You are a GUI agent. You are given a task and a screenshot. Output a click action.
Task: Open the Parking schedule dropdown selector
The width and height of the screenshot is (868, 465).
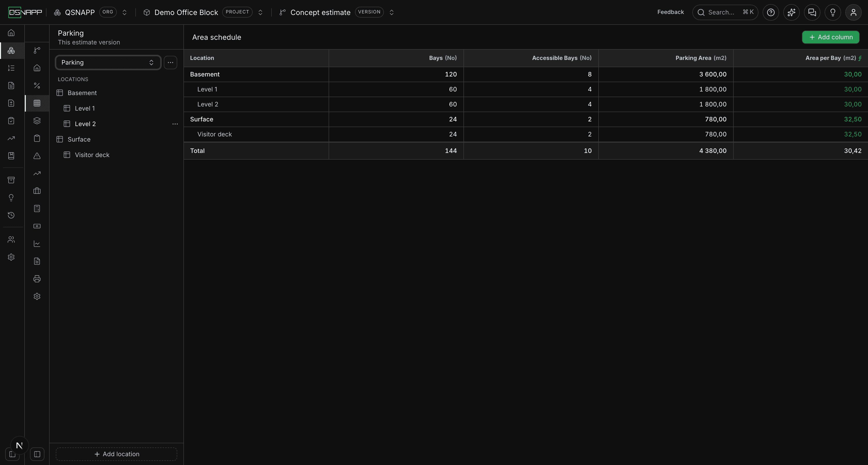[x=108, y=62]
